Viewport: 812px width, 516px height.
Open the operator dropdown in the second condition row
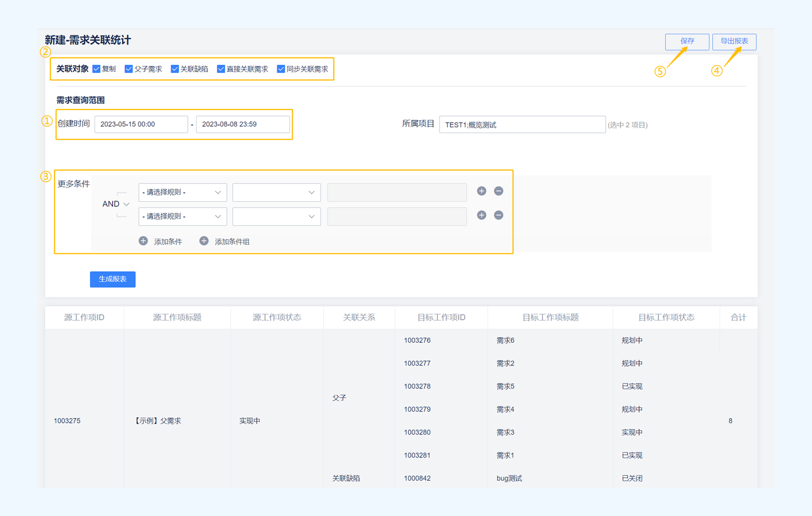pos(277,217)
